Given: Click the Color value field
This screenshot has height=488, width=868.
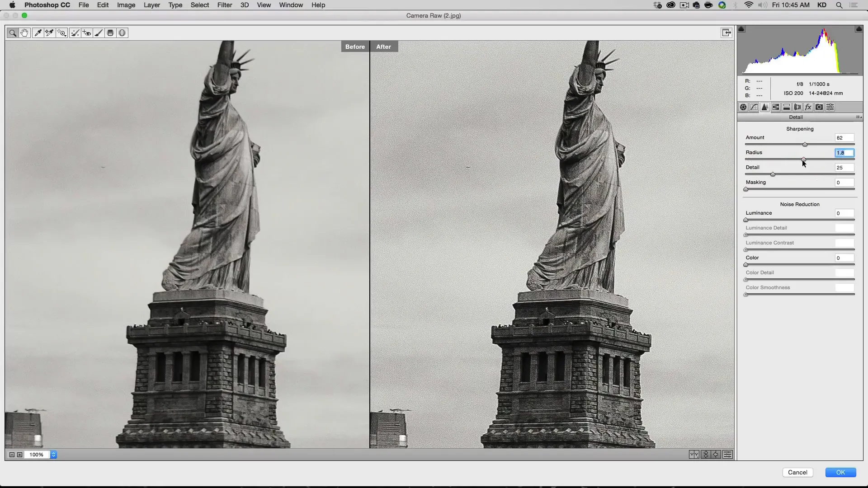Looking at the screenshot, I should 844,258.
